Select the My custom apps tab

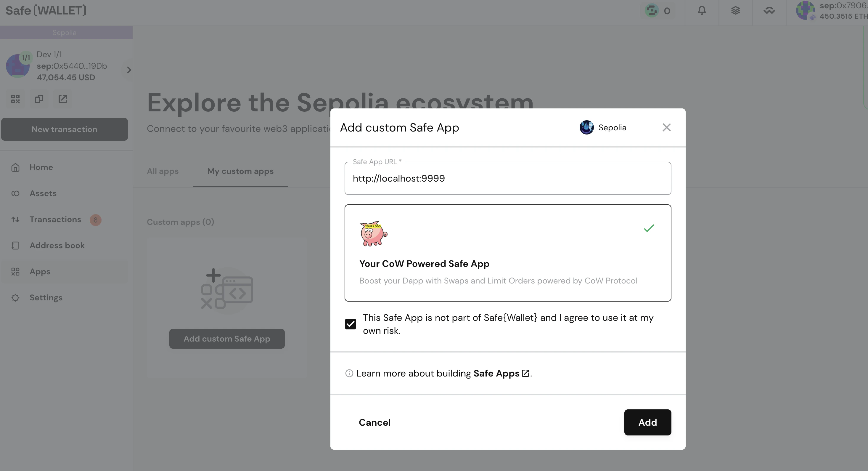(240, 171)
